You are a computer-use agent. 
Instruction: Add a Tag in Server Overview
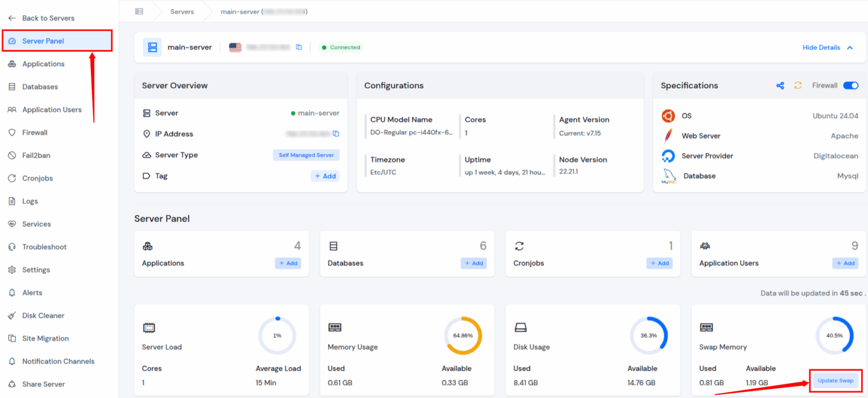pyautogui.click(x=325, y=176)
